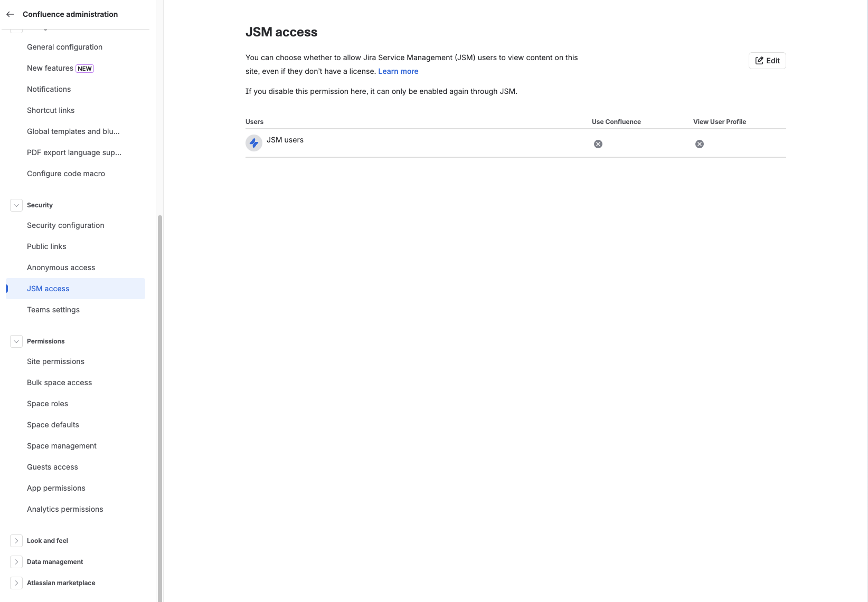Open Analytics permissions
This screenshot has height=602, width=868.
click(76, 509)
